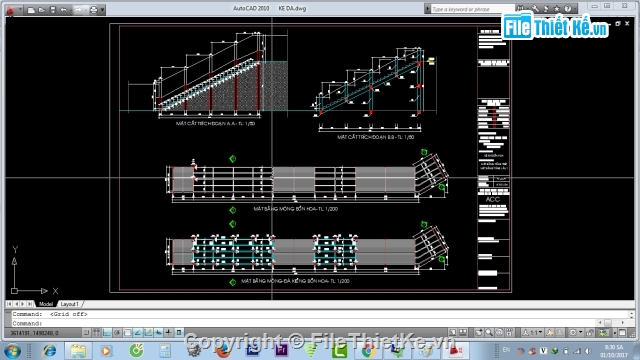Screen dimensions: 640x360
Task: Click the Plot printer icon
Action: pyautogui.click(x=93, y=10)
